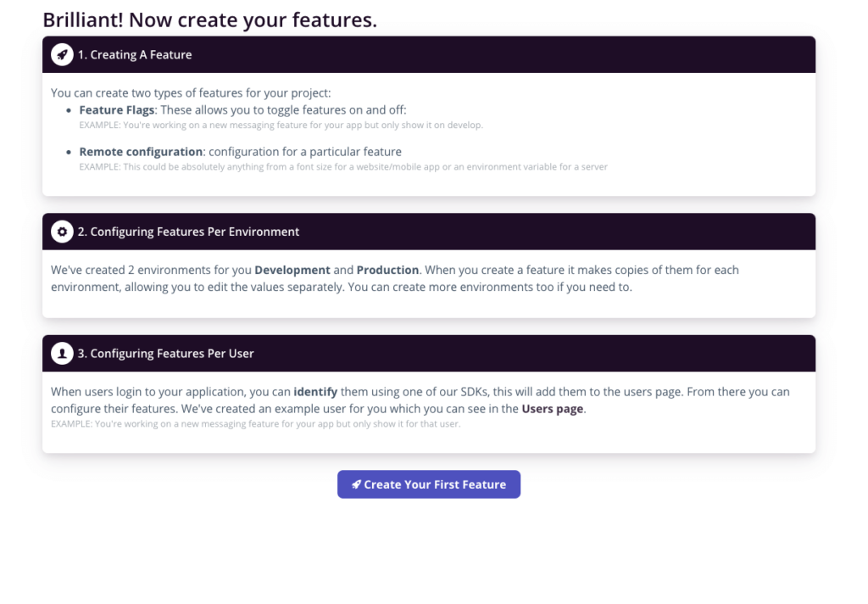Click 'You can create two types of features' text

(x=191, y=93)
